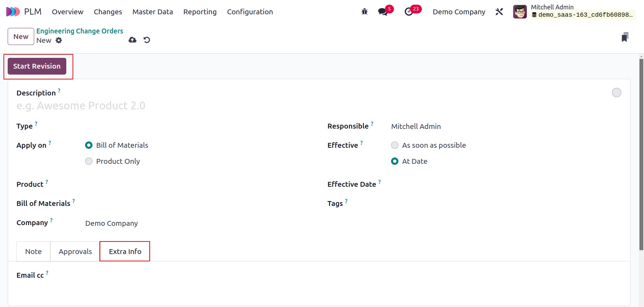Screen dimensions: 644x307
Task: Click the Effective Date help question mark
Action: [x=380, y=182]
